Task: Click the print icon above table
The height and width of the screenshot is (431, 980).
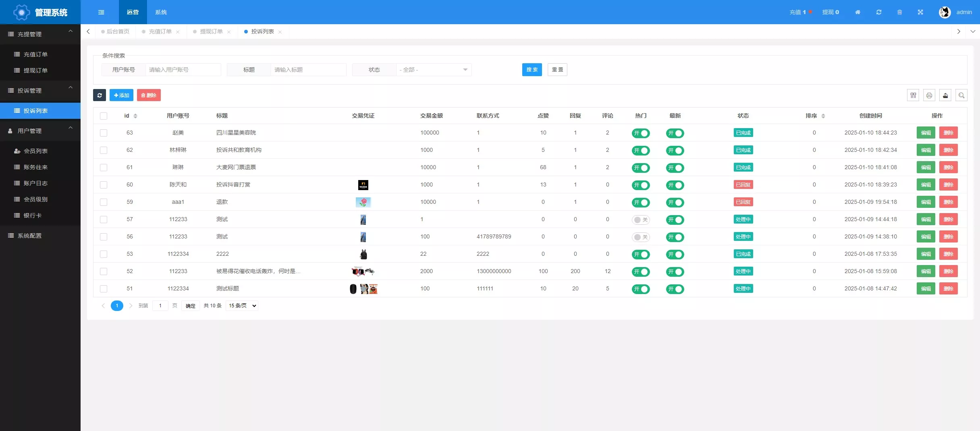Action: tap(929, 95)
